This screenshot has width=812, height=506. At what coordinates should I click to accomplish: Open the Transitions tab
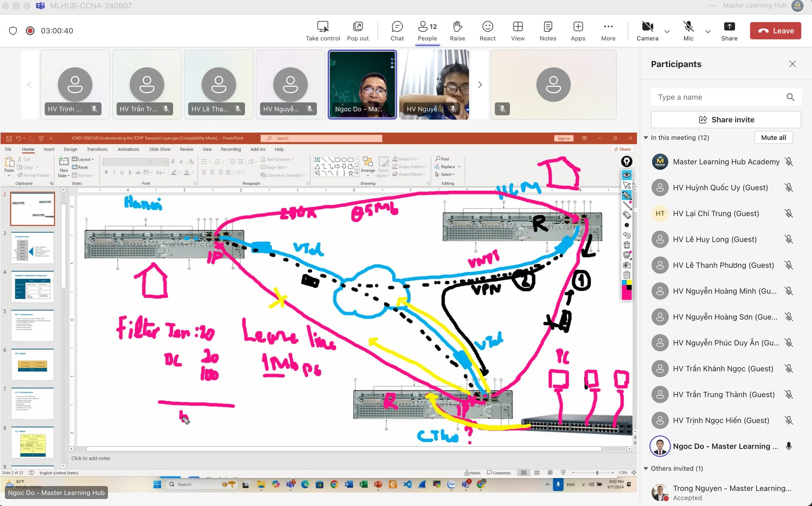click(x=97, y=149)
